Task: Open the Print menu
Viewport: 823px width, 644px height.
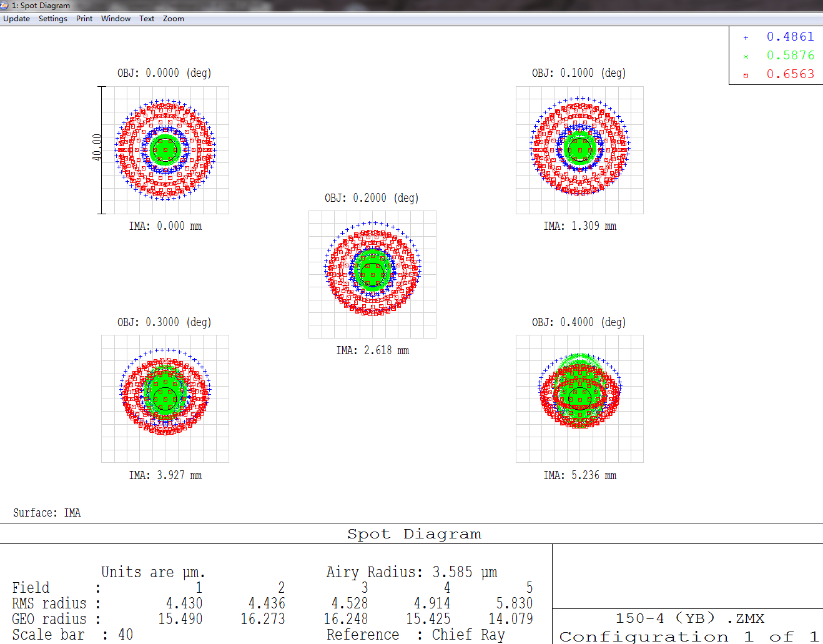Action: click(84, 19)
